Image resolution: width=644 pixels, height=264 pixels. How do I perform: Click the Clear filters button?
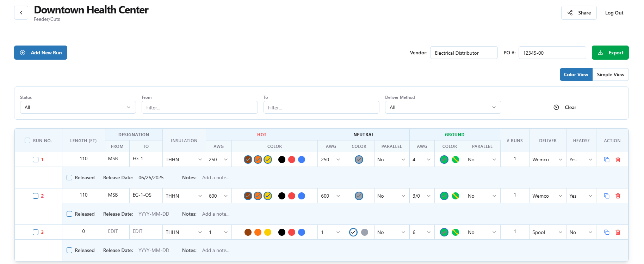[x=565, y=107]
